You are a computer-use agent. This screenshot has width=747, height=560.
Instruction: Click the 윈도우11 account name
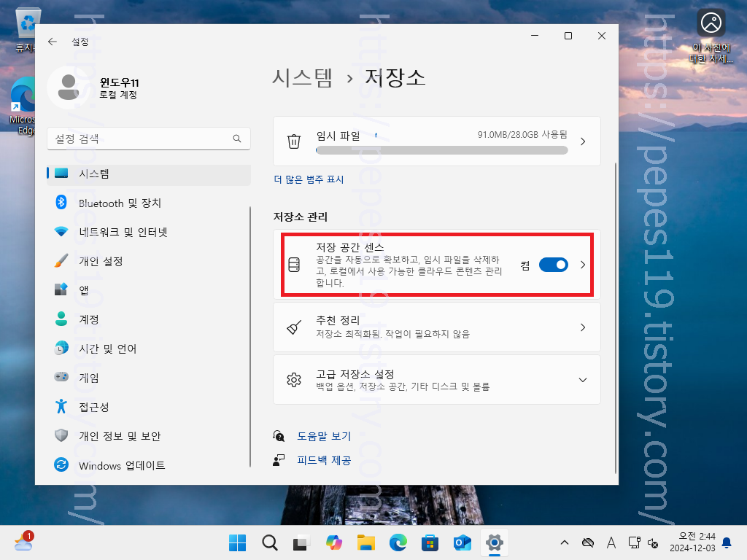pyautogui.click(x=119, y=83)
